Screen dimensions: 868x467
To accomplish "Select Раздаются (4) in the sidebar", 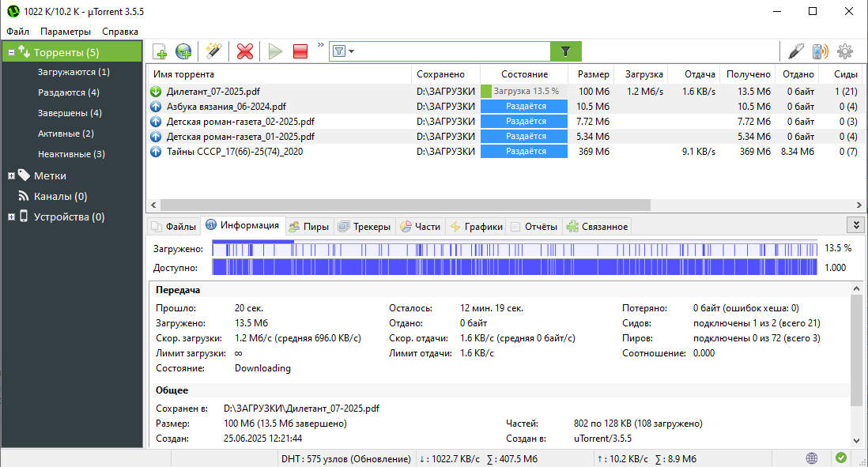I will coord(69,92).
